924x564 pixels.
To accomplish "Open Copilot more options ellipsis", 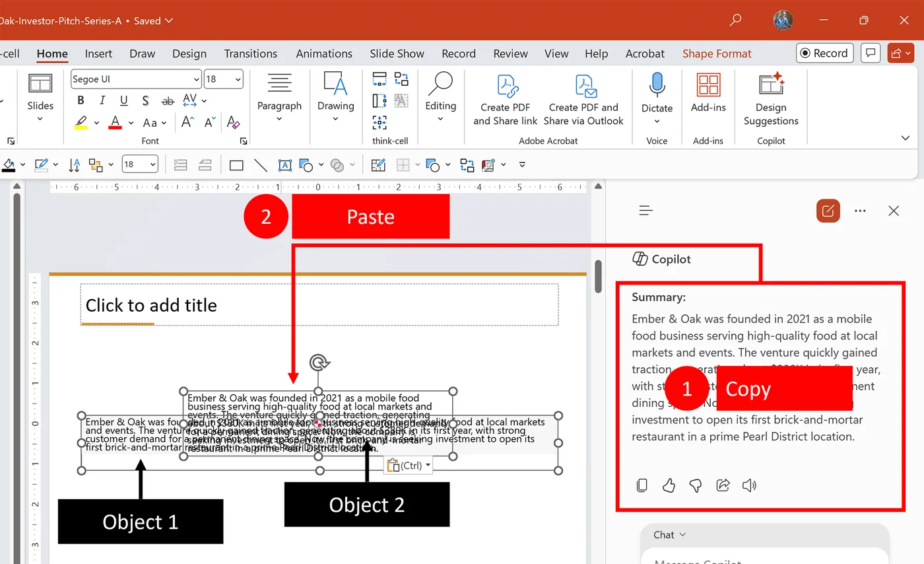I will (x=860, y=211).
